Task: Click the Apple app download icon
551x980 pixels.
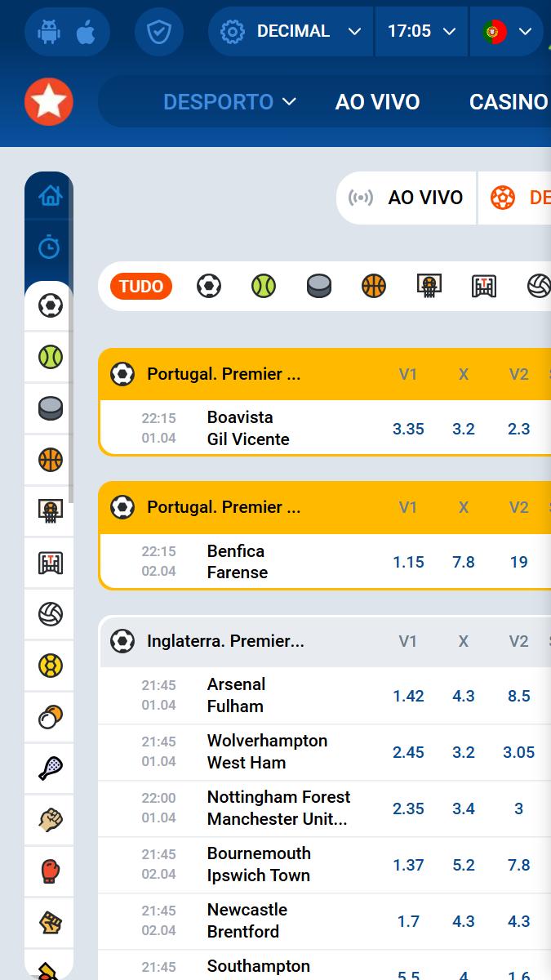Action: tap(86, 32)
